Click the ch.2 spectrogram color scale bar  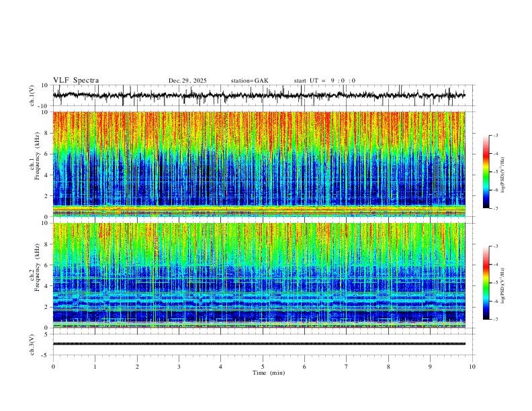point(486,283)
